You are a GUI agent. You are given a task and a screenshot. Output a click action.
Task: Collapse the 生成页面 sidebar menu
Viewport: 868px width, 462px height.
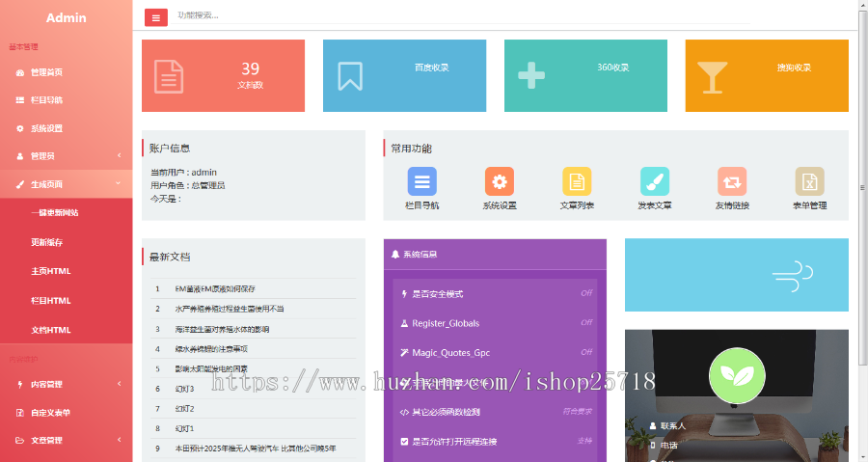tap(66, 183)
